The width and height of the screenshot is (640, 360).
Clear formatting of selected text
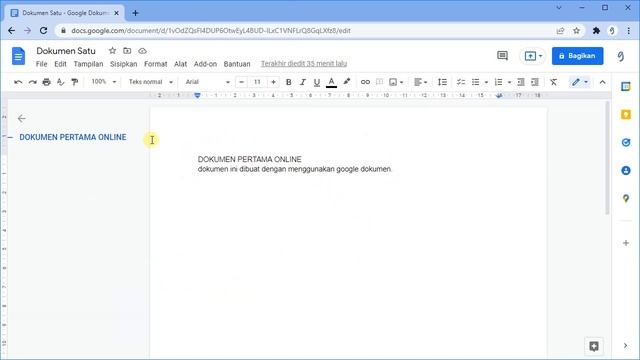[553, 82]
